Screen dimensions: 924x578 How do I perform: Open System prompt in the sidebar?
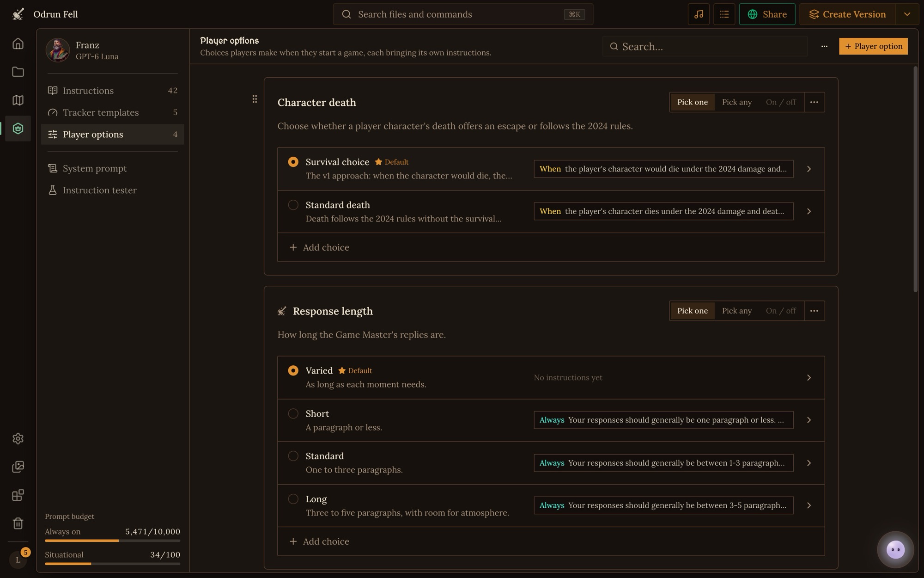click(x=112, y=168)
